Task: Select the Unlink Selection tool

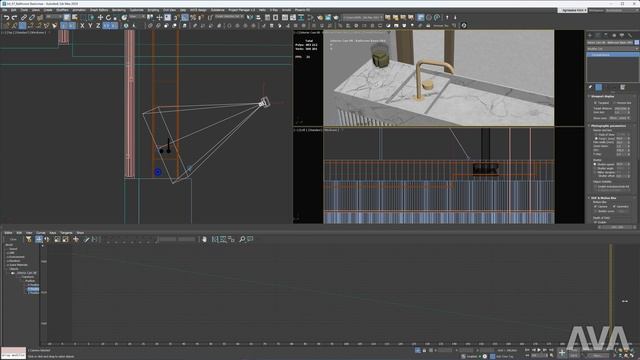Action: (32, 18)
